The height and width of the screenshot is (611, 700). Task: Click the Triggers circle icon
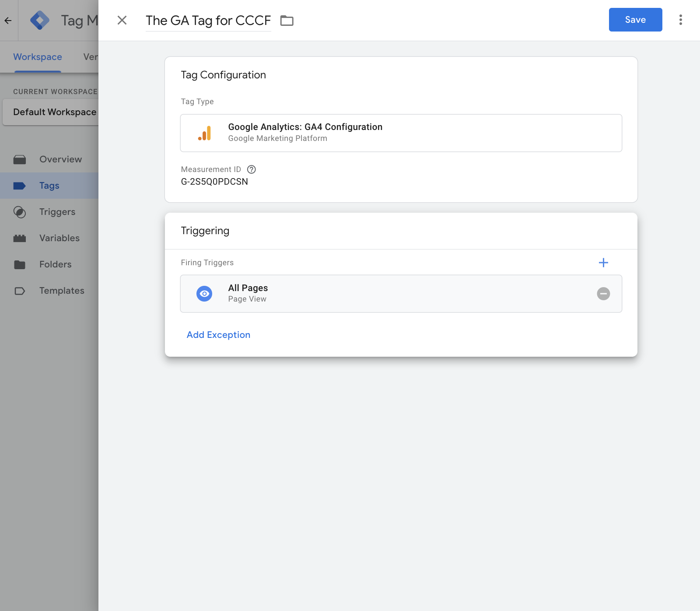coord(20,212)
